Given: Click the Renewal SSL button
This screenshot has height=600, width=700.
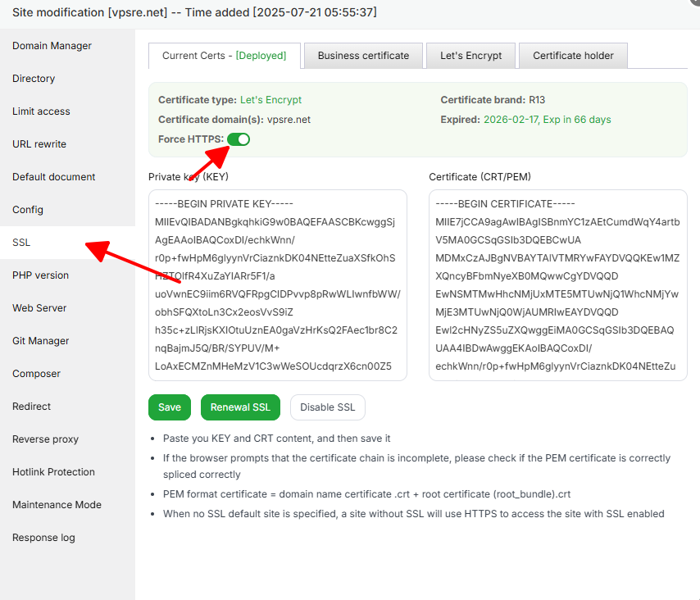Looking at the screenshot, I should pos(240,407).
